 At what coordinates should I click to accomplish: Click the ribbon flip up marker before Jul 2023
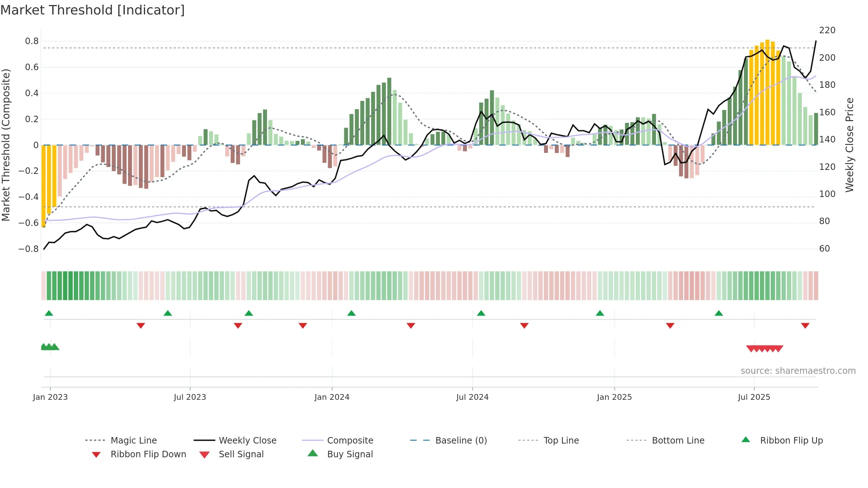tap(168, 313)
